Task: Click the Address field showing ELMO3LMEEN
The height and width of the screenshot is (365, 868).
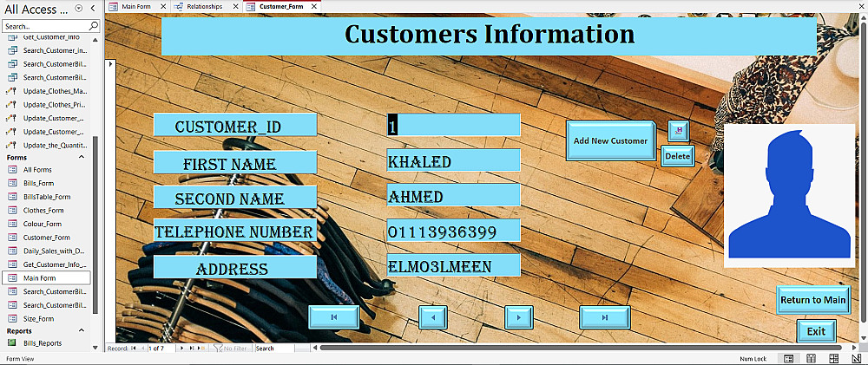Action: (453, 265)
